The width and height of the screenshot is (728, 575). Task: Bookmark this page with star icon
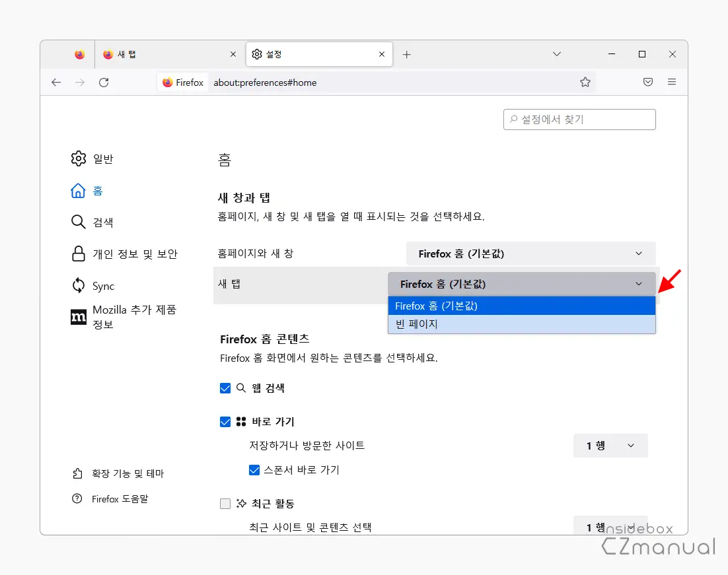(585, 82)
